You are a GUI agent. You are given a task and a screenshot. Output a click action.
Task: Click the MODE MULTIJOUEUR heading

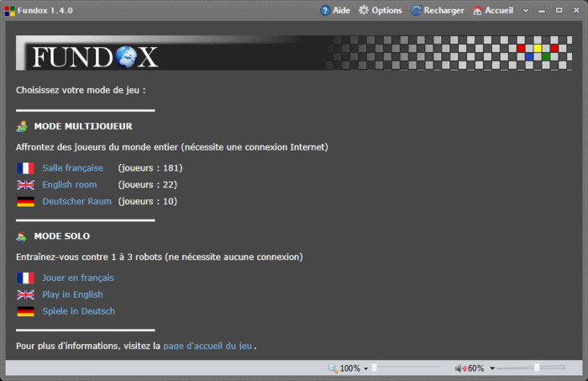click(x=83, y=126)
